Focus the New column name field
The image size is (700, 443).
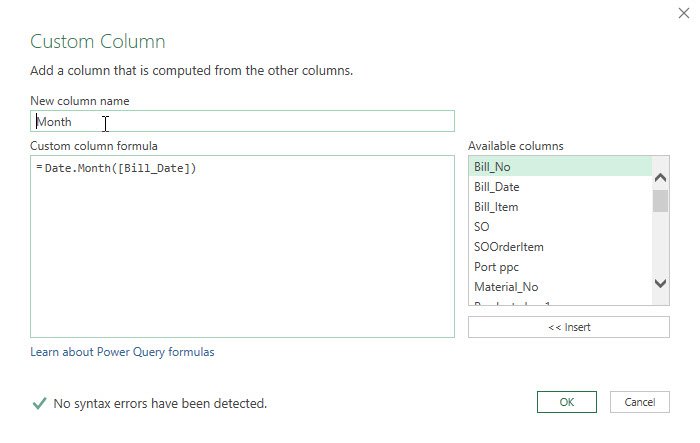(x=242, y=122)
